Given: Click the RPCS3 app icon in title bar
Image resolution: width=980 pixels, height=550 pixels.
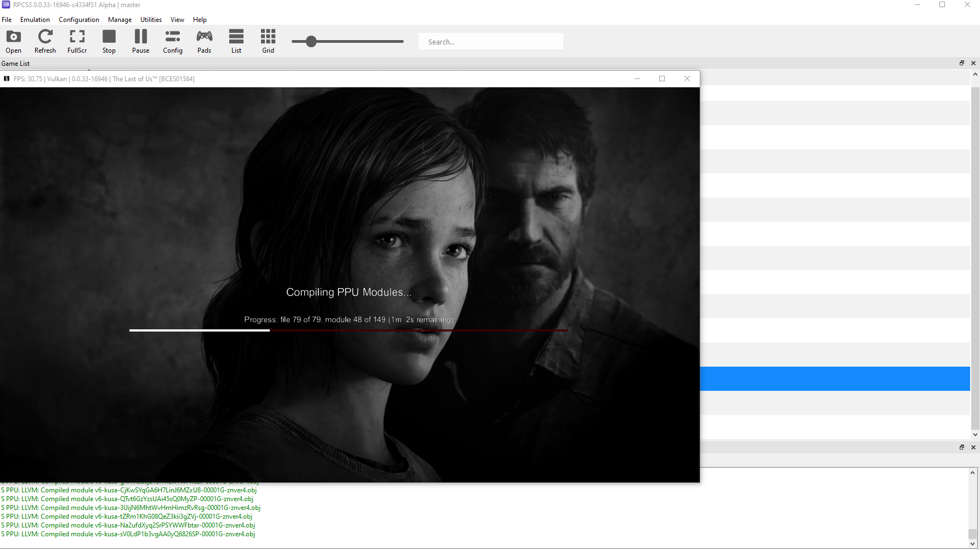Looking at the screenshot, I should (6, 5).
